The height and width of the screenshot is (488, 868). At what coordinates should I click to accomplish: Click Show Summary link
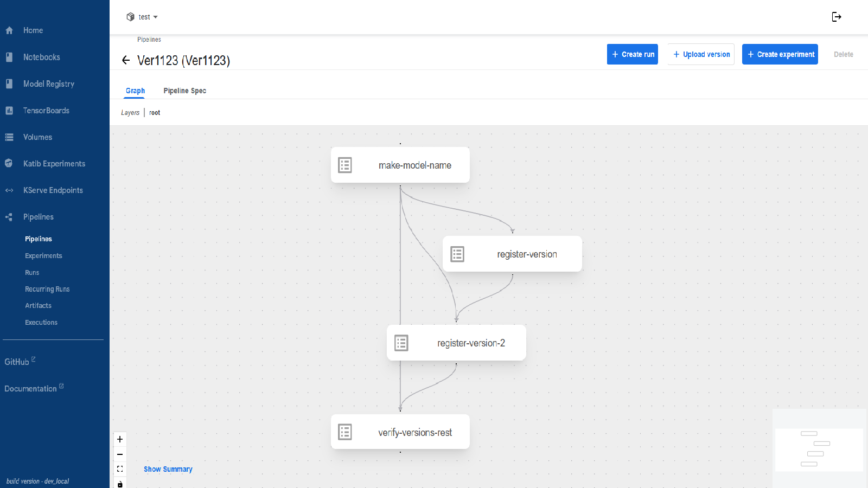[168, 469]
